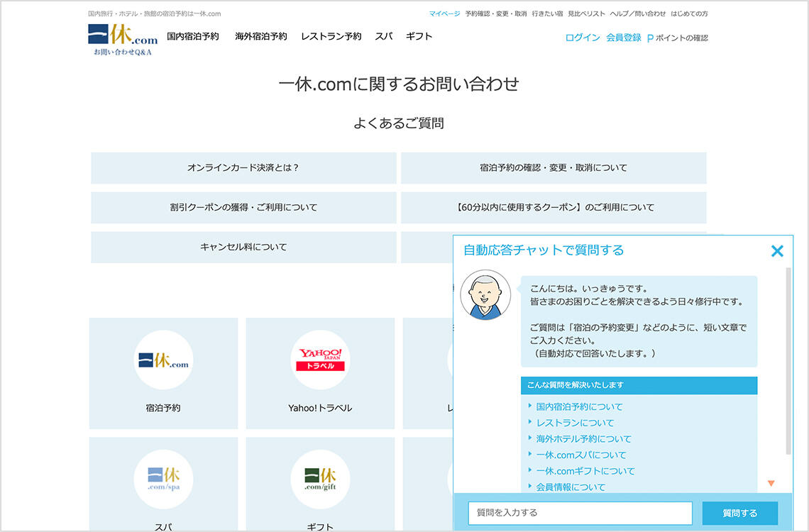809x532 pixels.
Task: Open the ギフト category logo card
Action: tap(320, 484)
